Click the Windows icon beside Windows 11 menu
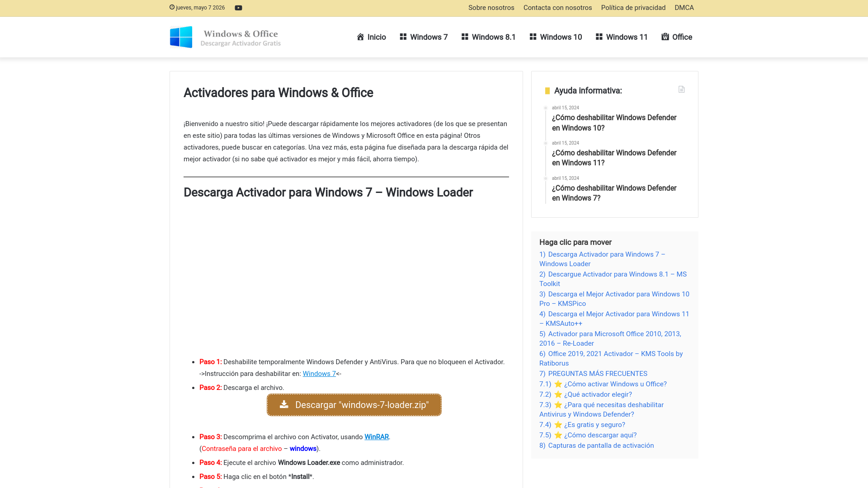 pos(599,37)
